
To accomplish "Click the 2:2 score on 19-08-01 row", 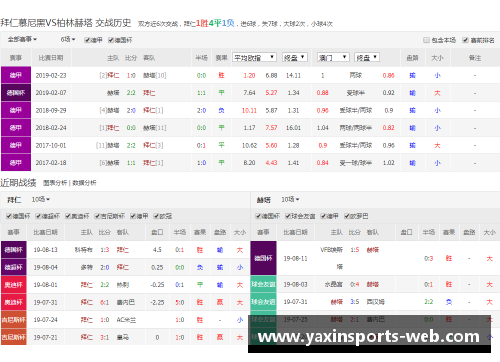I will tap(105, 285).
